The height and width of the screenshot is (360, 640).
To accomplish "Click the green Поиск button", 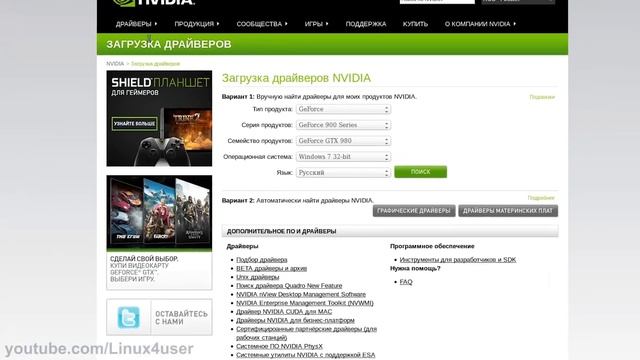I will 420,172.
